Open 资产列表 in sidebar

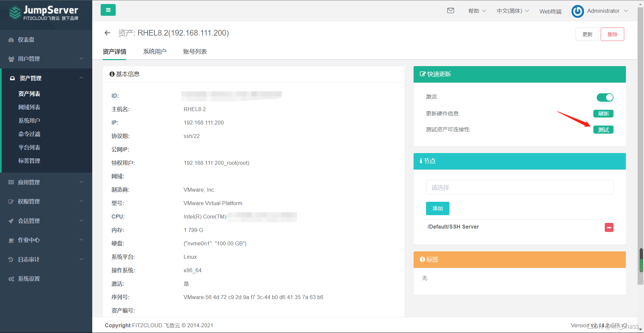point(29,94)
